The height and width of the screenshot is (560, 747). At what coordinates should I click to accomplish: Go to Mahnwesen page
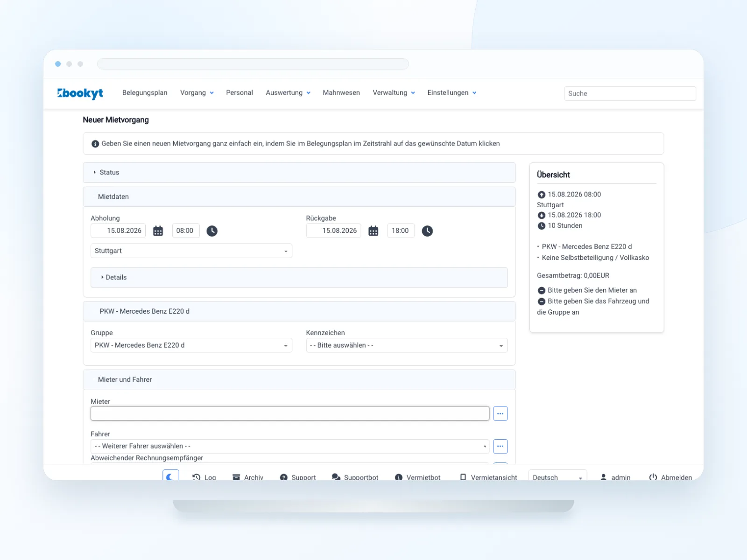pos(341,93)
